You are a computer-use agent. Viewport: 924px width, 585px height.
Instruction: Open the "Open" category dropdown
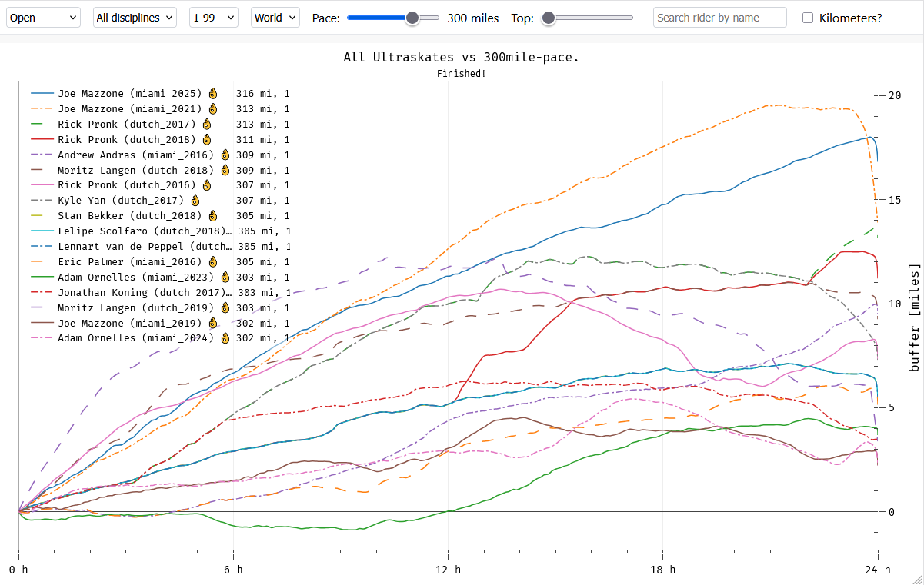click(x=42, y=17)
